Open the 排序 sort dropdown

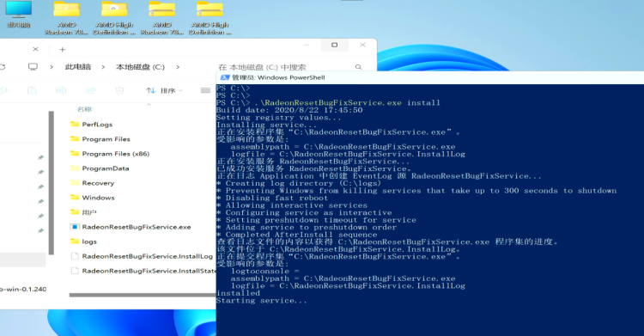pos(164,90)
